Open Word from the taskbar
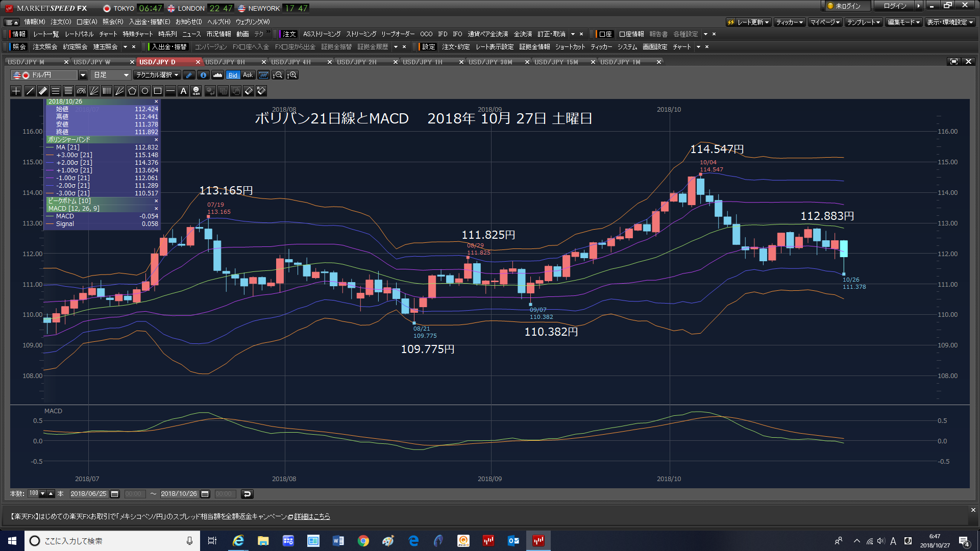Screen dimensions: 980x551 point(338,541)
